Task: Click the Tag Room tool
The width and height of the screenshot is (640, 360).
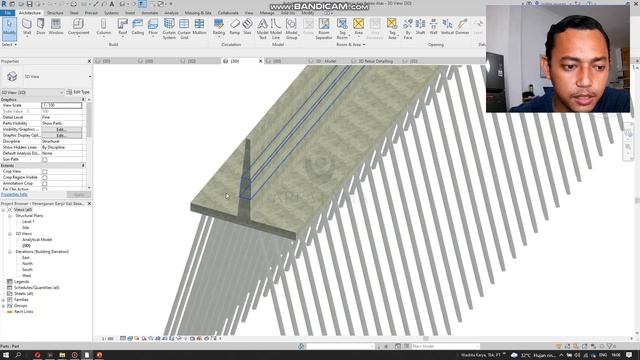Action: 342,29
